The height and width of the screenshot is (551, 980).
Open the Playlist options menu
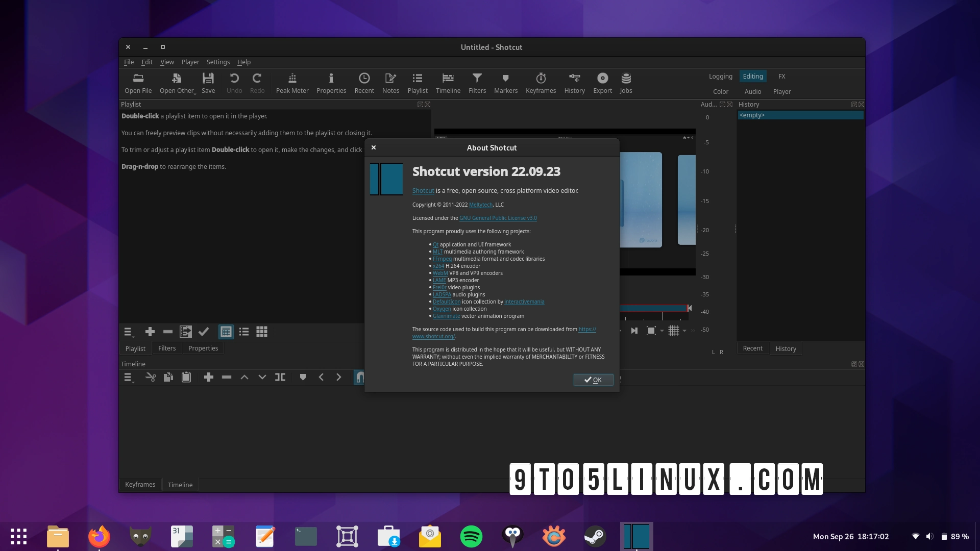(x=128, y=332)
